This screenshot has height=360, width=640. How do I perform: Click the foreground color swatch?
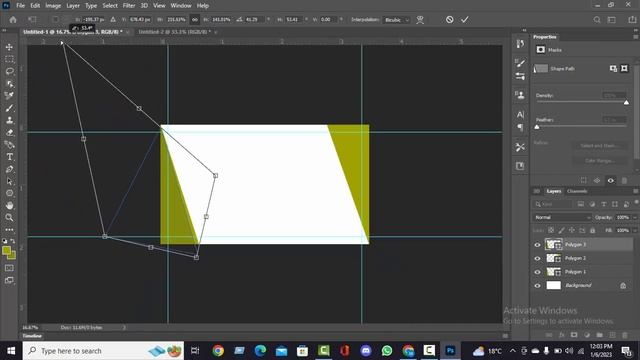(x=6, y=251)
